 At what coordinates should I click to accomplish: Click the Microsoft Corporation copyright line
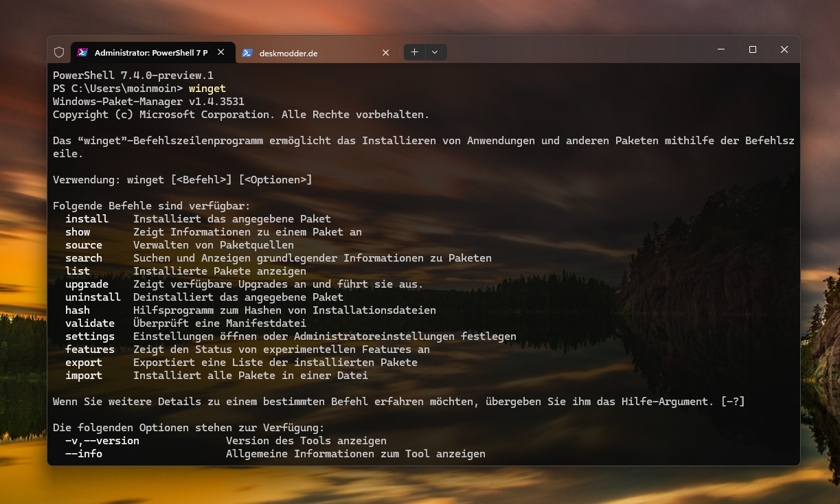(241, 115)
